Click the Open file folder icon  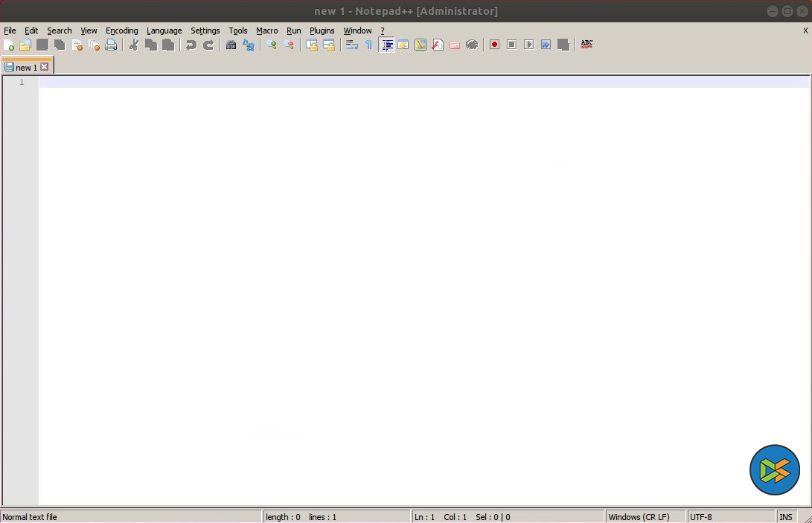pyautogui.click(x=25, y=45)
